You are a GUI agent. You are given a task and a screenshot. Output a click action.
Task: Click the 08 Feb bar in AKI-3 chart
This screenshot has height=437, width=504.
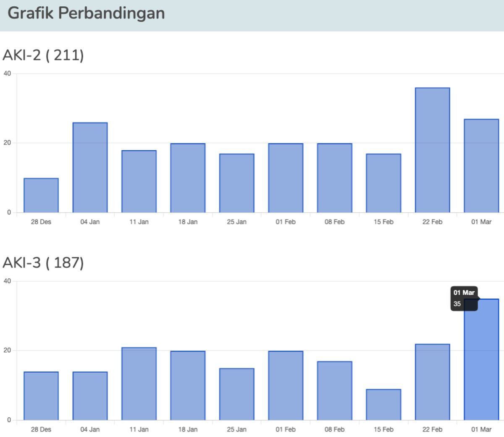point(335,390)
